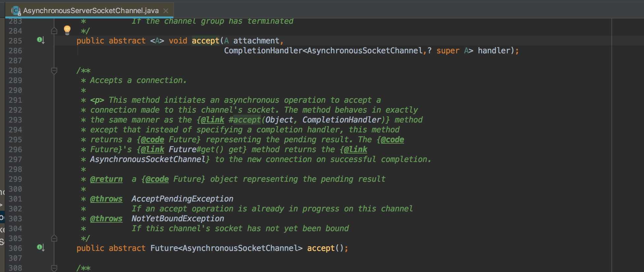
Task: Click AsynchronousSocketChannel} reference on line 297
Action: [x=150, y=159]
